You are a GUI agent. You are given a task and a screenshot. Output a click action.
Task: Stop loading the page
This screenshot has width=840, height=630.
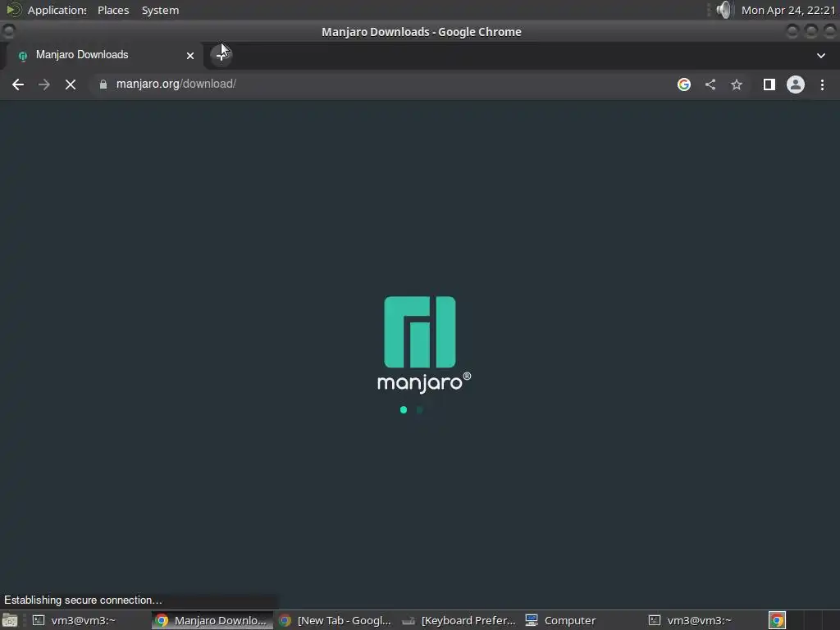[71, 84]
